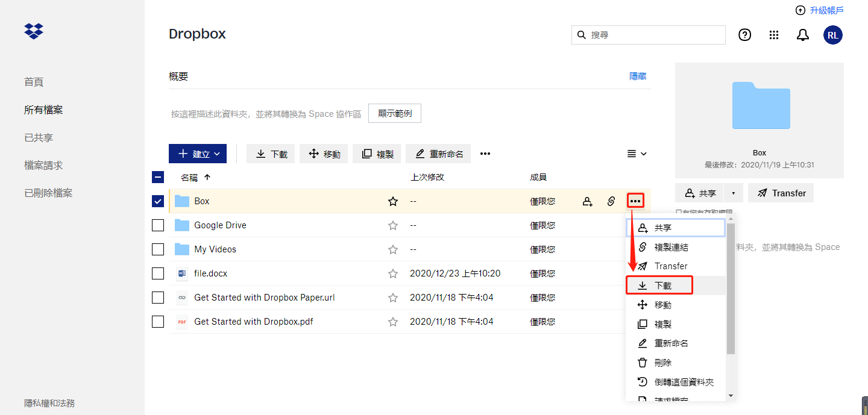Expand the arrow next to 共享 button
Viewport: 868px width, 415px height.
[x=734, y=193]
